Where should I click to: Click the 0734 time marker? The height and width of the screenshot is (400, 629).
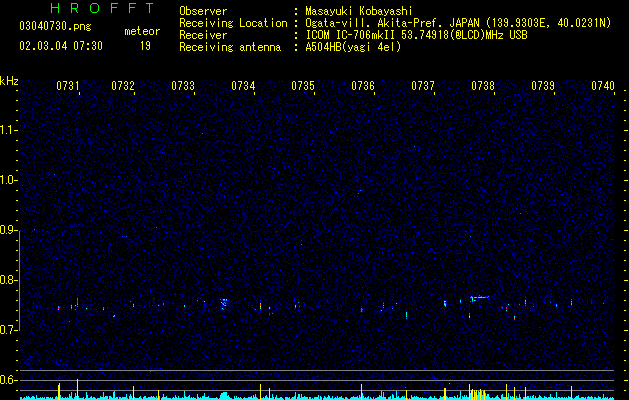coord(243,86)
